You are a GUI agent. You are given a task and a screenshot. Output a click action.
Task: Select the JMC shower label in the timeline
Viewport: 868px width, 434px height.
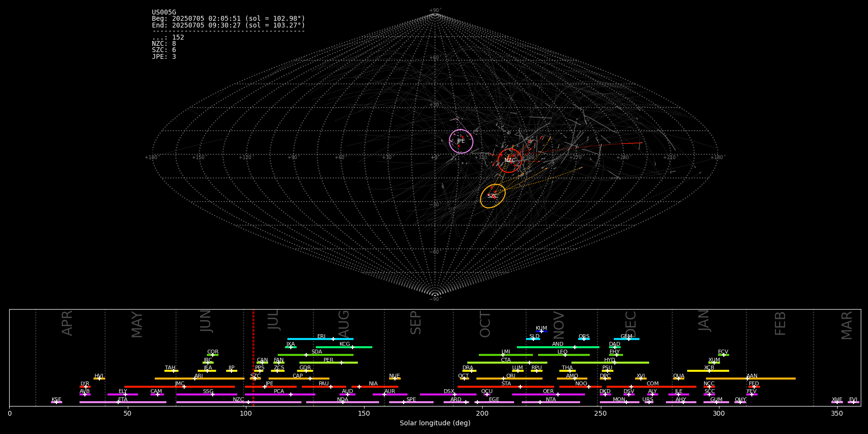[x=180, y=384]
